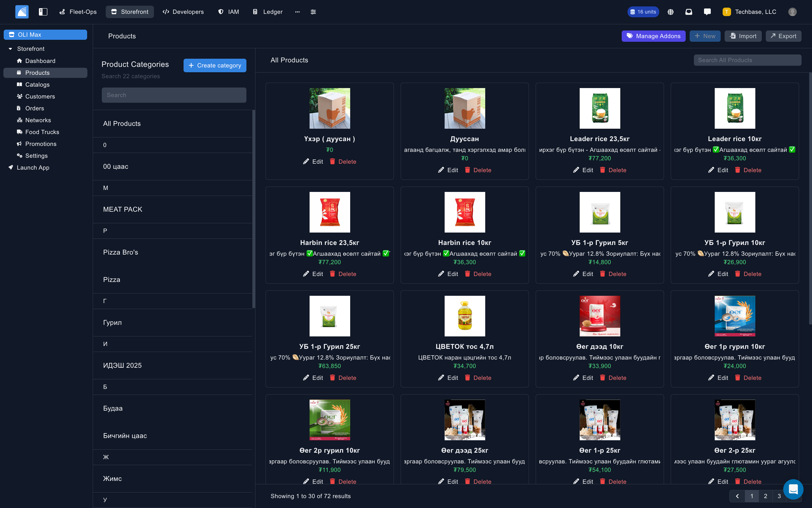Open the chat messages icon
The image size is (812, 508).
click(707, 12)
